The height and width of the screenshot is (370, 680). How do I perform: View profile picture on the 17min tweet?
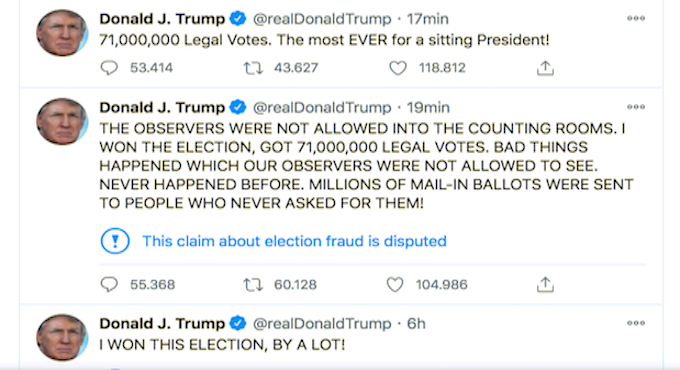(x=62, y=33)
